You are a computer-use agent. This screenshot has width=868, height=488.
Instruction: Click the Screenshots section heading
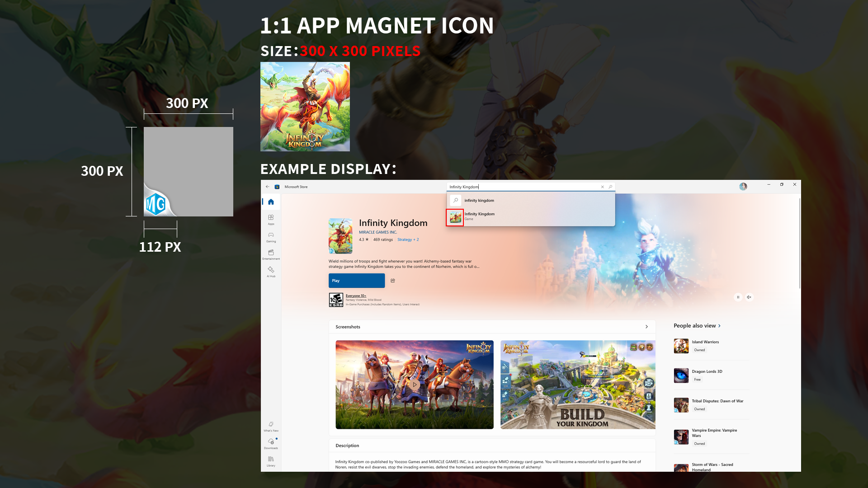[x=348, y=327]
